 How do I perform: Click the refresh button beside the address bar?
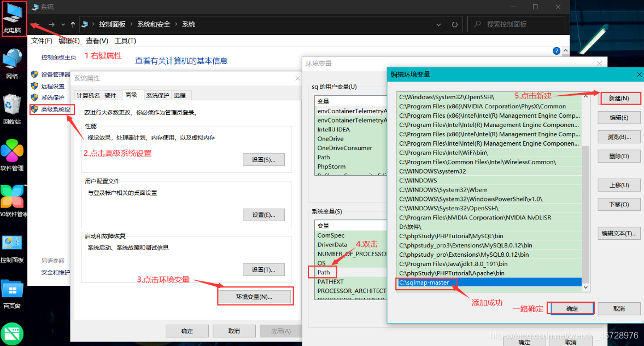tap(455, 24)
